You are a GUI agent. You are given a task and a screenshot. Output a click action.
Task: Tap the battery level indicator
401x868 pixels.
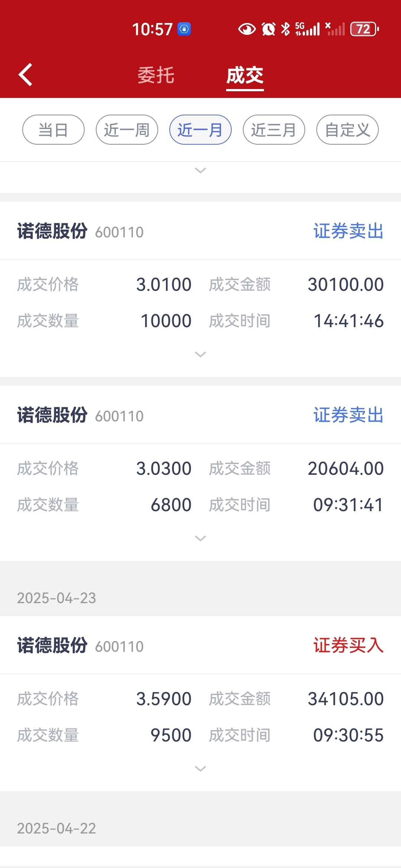(365, 29)
